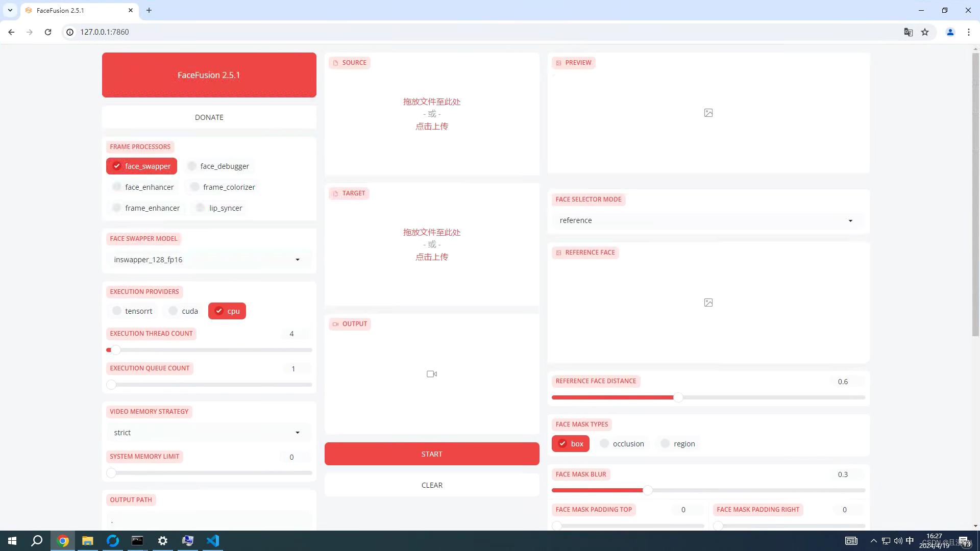980x551 pixels.
Task: Adjust the reference face distance slider
Action: pos(708,397)
